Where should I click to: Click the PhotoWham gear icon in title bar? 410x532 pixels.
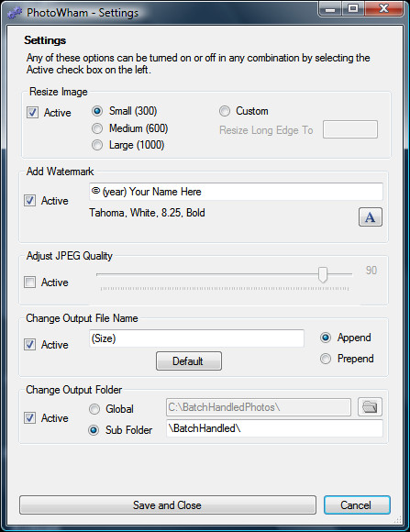pyautogui.click(x=15, y=13)
